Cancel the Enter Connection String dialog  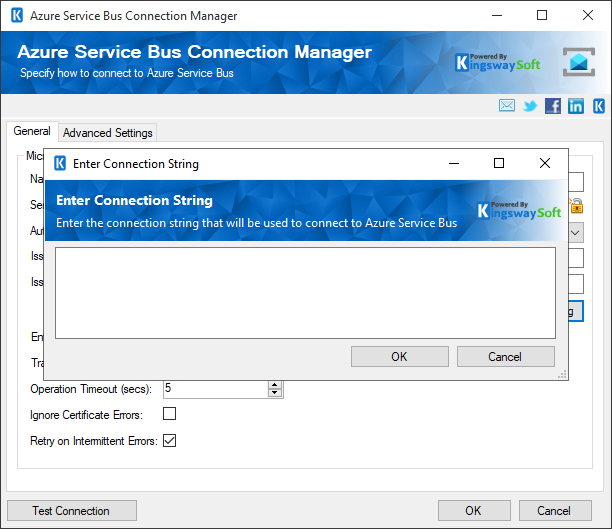pyautogui.click(x=506, y=356)
